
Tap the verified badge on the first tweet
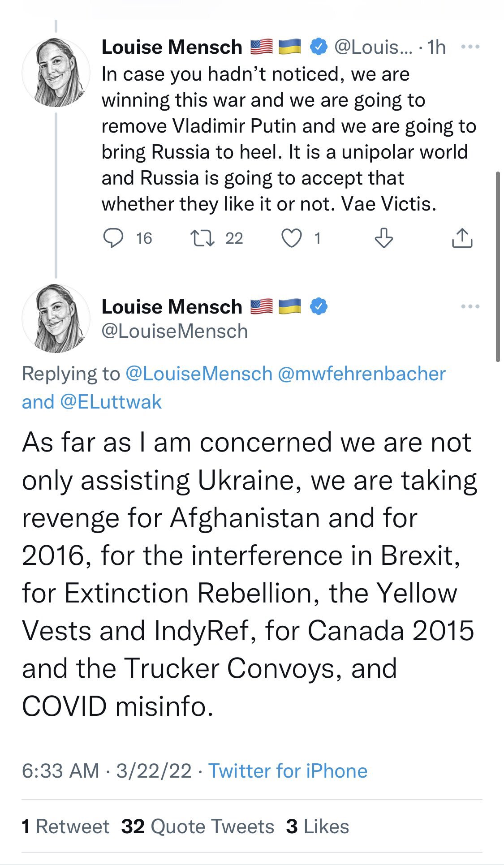pos(319,47)
